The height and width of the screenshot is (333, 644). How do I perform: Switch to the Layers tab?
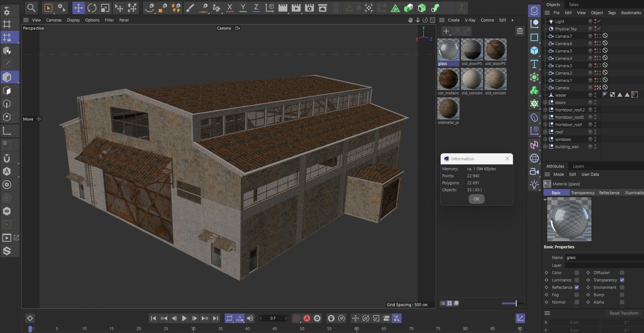(578, 166)
